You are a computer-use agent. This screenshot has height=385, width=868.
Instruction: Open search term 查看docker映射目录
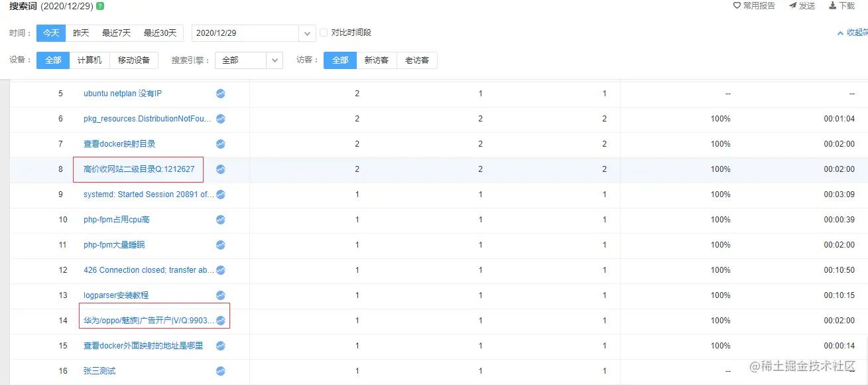(119, 144)
